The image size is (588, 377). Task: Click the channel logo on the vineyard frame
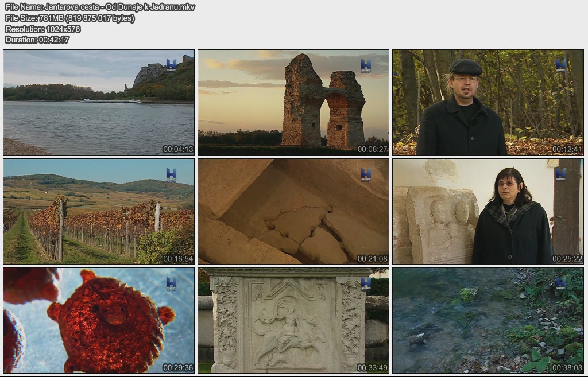171,174
